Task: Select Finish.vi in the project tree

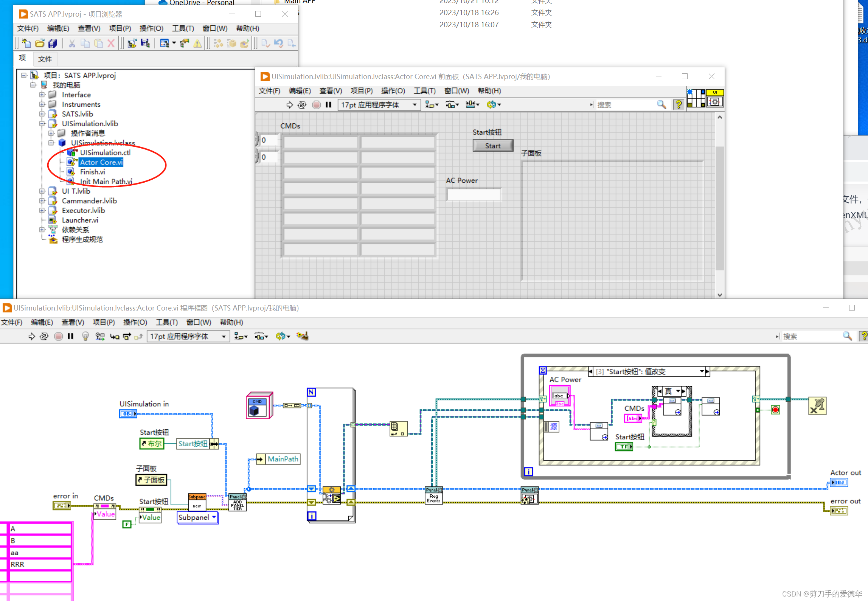Action: pos(92,172)
